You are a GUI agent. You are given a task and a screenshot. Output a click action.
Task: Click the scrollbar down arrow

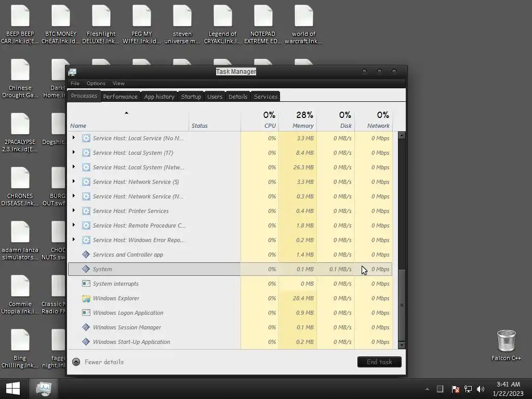click(402, 345)
